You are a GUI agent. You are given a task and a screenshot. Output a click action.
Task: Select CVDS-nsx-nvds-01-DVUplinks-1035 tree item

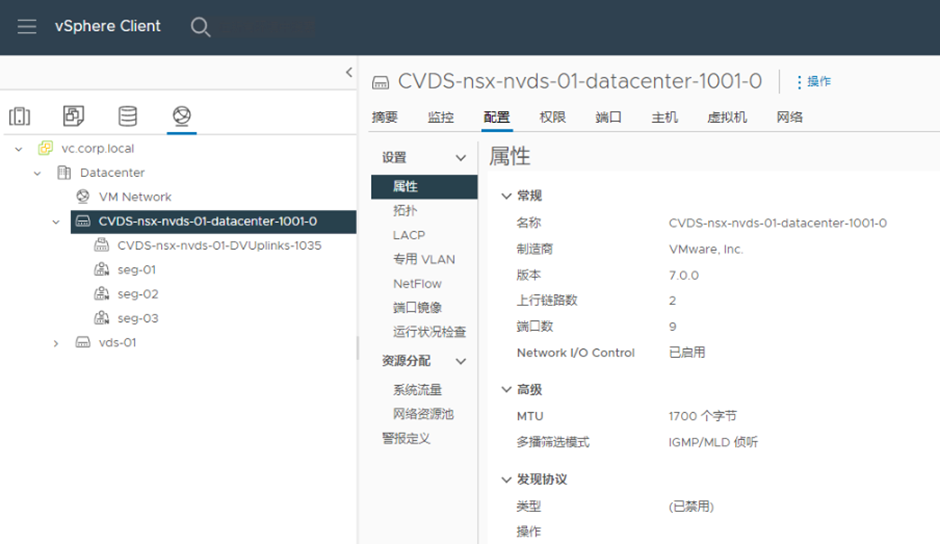pos(219,245)
